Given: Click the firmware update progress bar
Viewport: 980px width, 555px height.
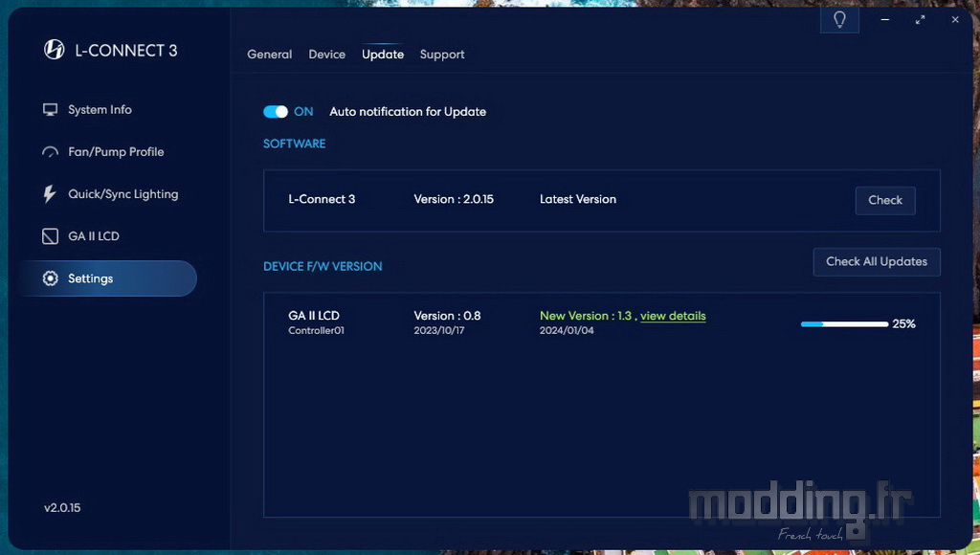Looking at the screenshot, I should (x=844, y=324).
